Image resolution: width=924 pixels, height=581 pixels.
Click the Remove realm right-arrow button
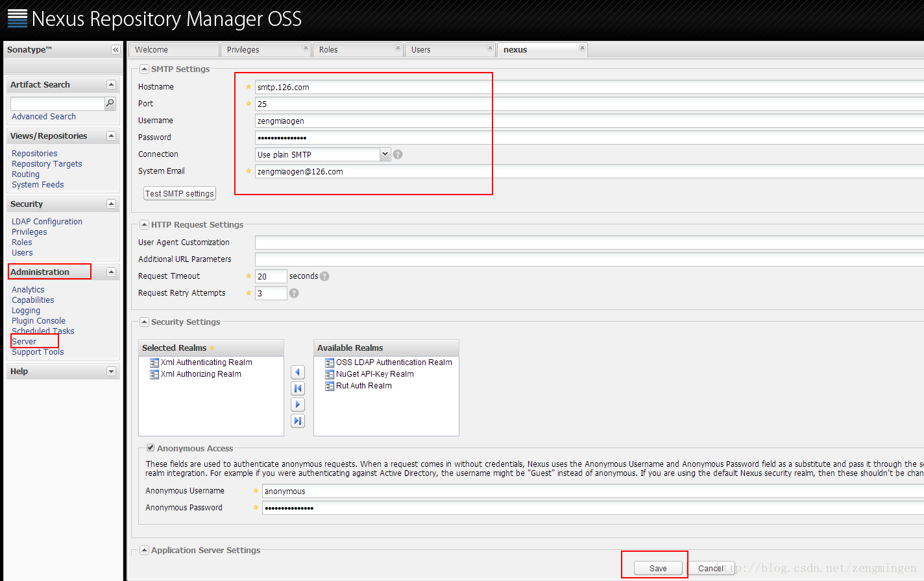coord(298,405)
